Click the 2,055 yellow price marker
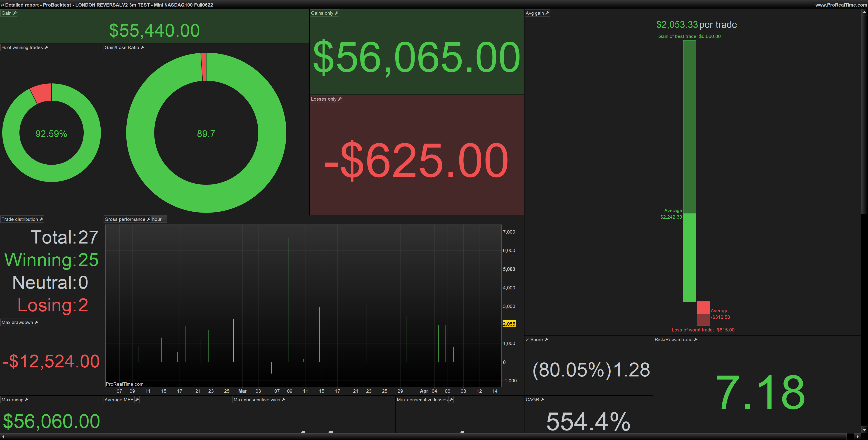This screenshot has height=440, width=868. coord(509,324)
